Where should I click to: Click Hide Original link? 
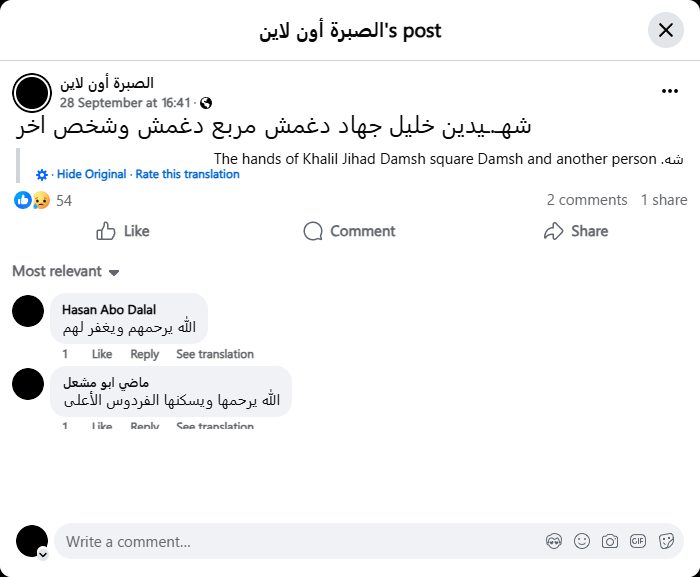tap(92, 174)
